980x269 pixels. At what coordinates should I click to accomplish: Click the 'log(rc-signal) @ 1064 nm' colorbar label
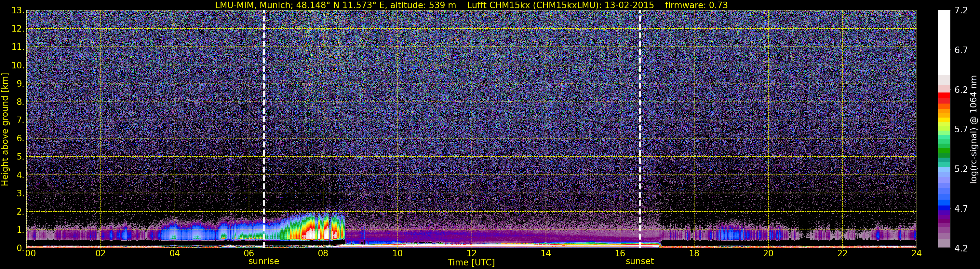coord(974,129)
